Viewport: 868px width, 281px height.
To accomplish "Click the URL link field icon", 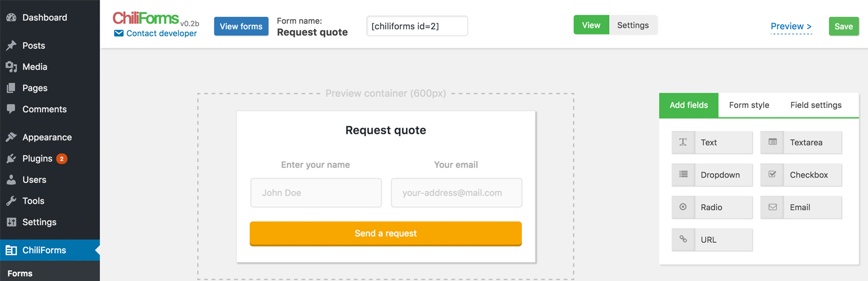I will tap(683, 239).
